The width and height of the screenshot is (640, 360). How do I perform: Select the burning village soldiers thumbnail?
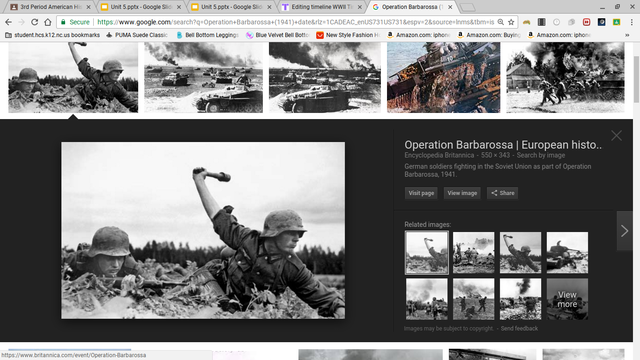565,77
